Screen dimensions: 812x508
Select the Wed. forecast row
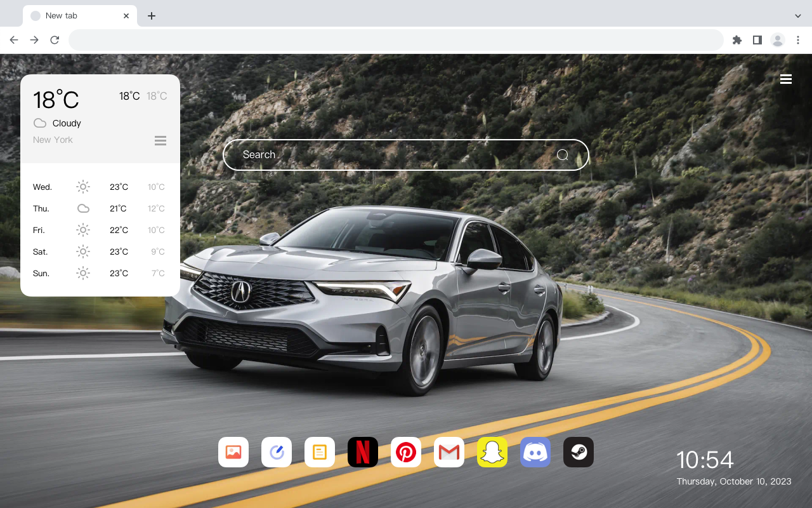coord(100,187)
